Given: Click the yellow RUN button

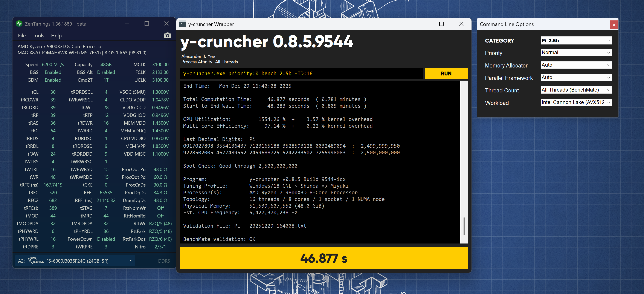Looking at the screenshot, I should point(446,73).
